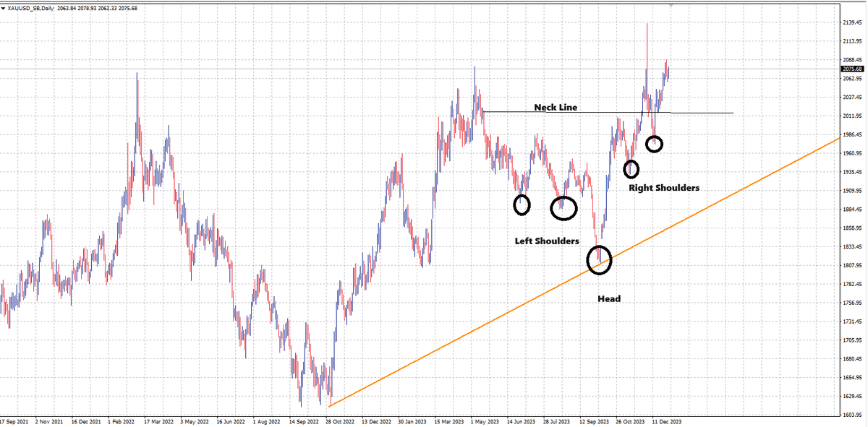Select the first Right Shoulders circle near October 2023

click(x=632, y=169)
